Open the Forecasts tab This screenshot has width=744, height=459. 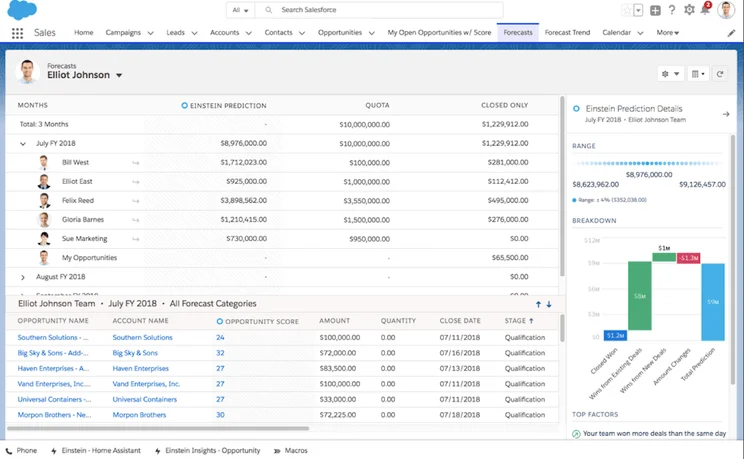[x=518, y=32]
